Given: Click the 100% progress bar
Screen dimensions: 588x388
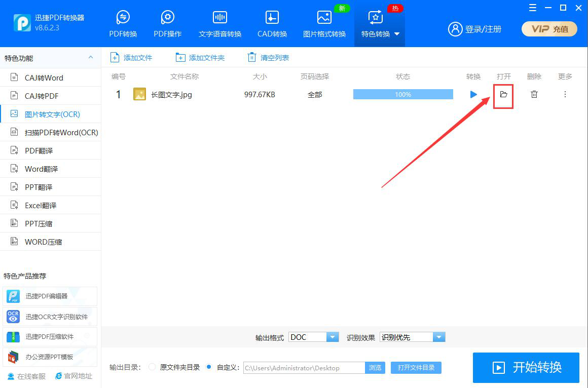Looking at the screenshot, I should point(403,95).
